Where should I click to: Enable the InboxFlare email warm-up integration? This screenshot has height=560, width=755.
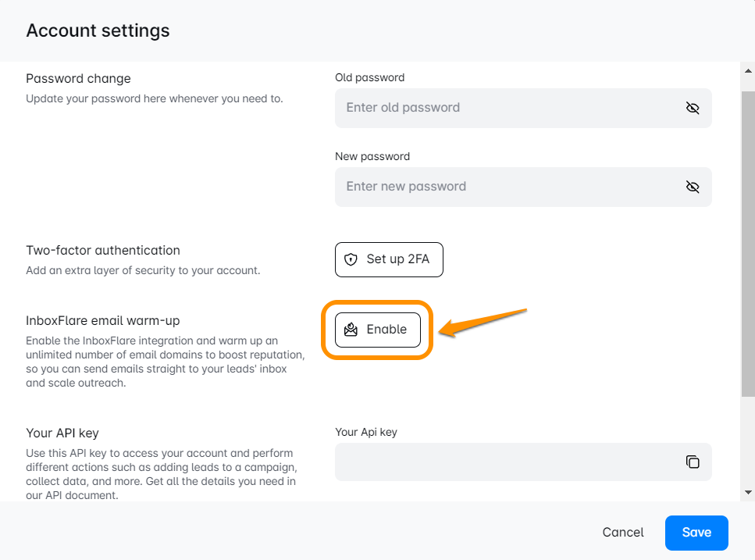pyautogui.click(x=378, y=330)
